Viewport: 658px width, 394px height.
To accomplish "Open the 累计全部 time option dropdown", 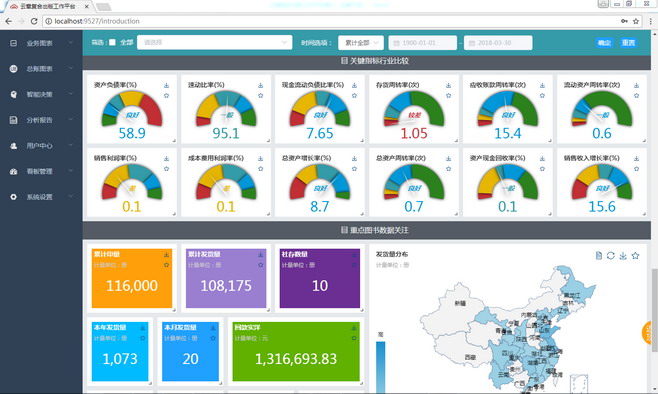I will 361,42.
